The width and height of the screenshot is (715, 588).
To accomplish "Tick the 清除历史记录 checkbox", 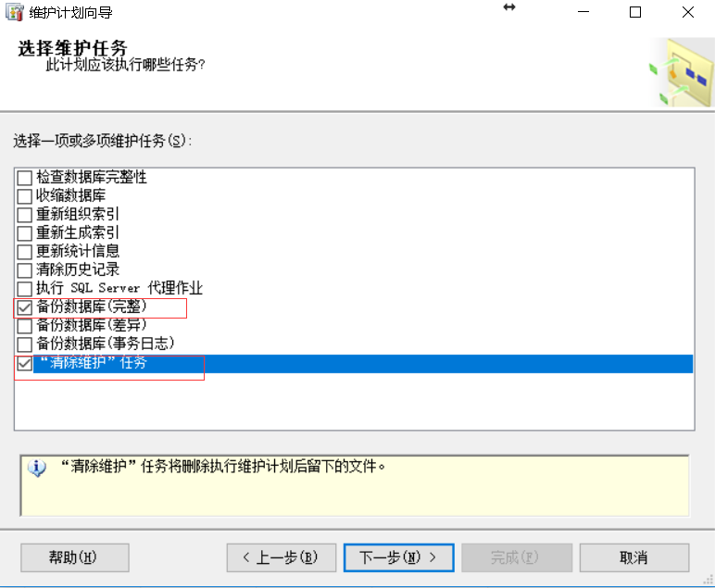I will 24,269.
